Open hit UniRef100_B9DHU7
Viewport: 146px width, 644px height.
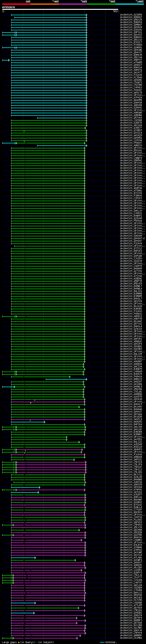(131, 17)
